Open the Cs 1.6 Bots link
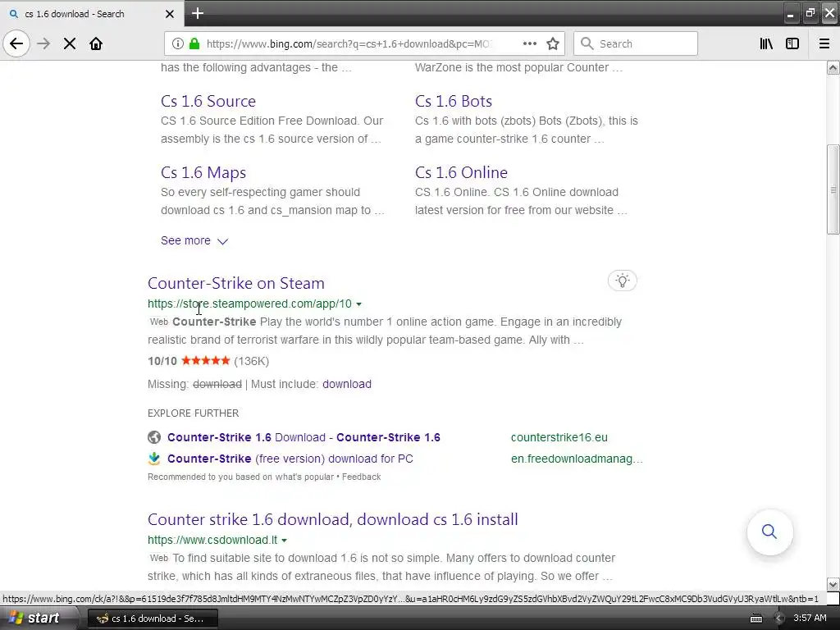The width and height of the screenshot is (840, 630). pos(453,101)
